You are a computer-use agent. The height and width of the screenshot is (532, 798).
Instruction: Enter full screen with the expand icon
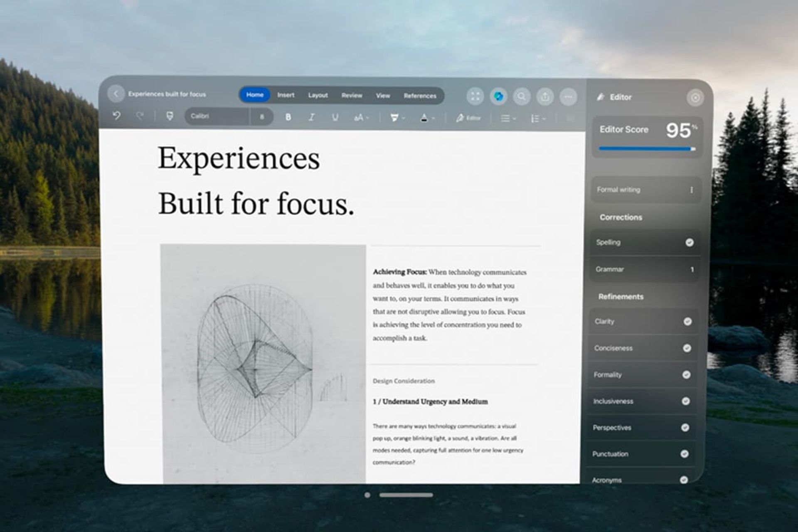point(475,97)
